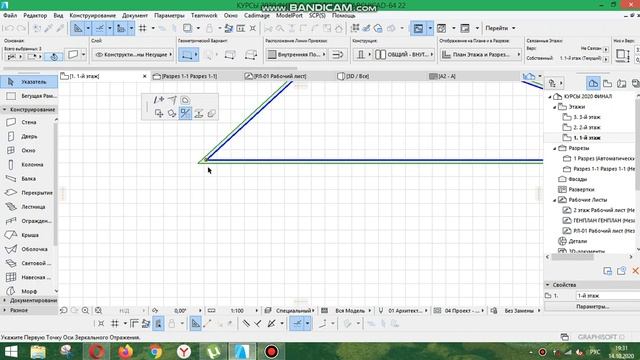Open Chrome from the taskbar
This screenshot has width=640, height=360.
pos(155,351)
